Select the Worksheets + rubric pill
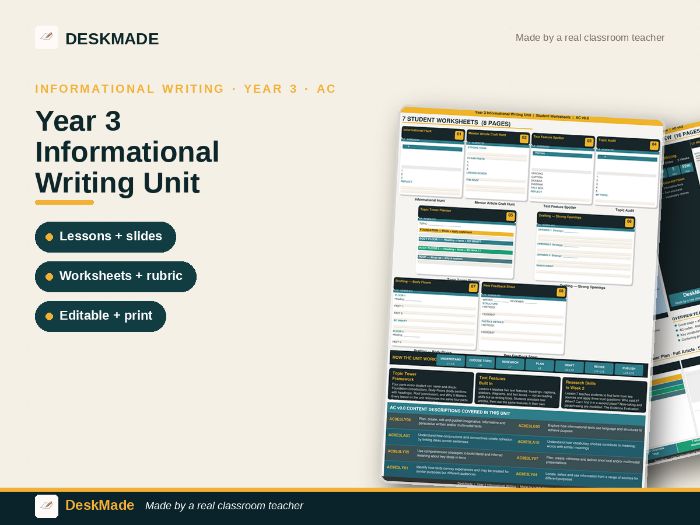Screen dimensions: 700x525 point(116,276)
